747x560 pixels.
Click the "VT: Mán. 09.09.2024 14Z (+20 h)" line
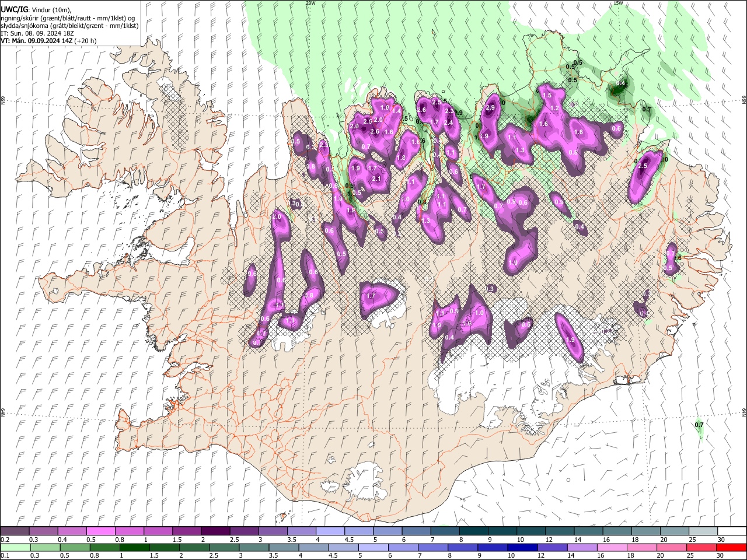(x=49, y=41)
